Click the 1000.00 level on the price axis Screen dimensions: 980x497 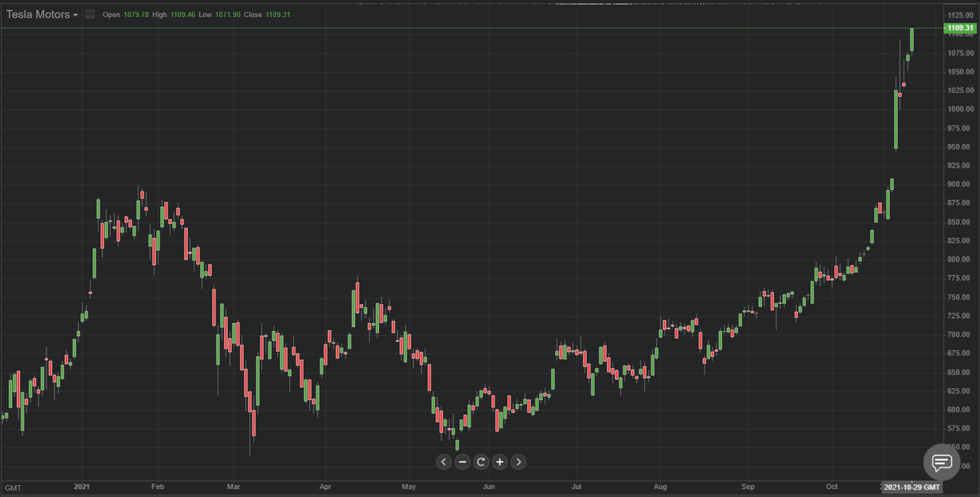960,109
